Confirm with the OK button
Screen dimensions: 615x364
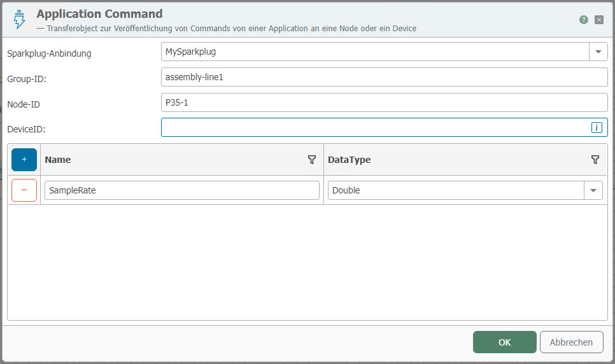[x=504, y=342]
